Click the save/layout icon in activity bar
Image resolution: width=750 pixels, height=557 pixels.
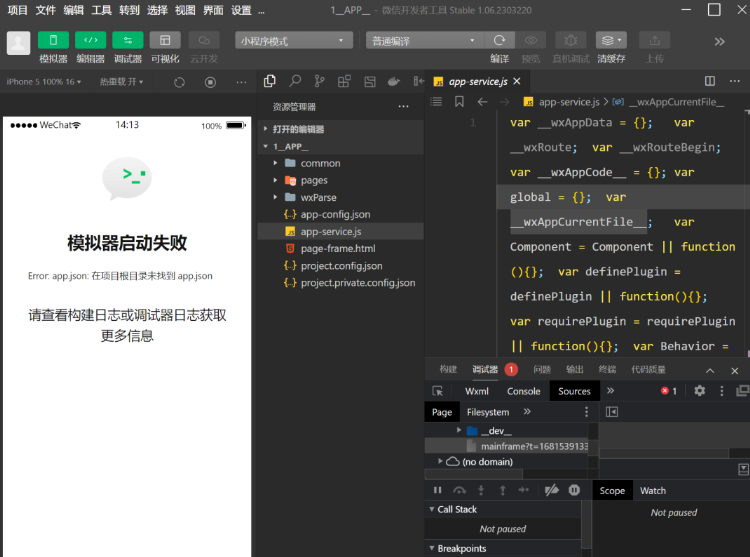370,82
